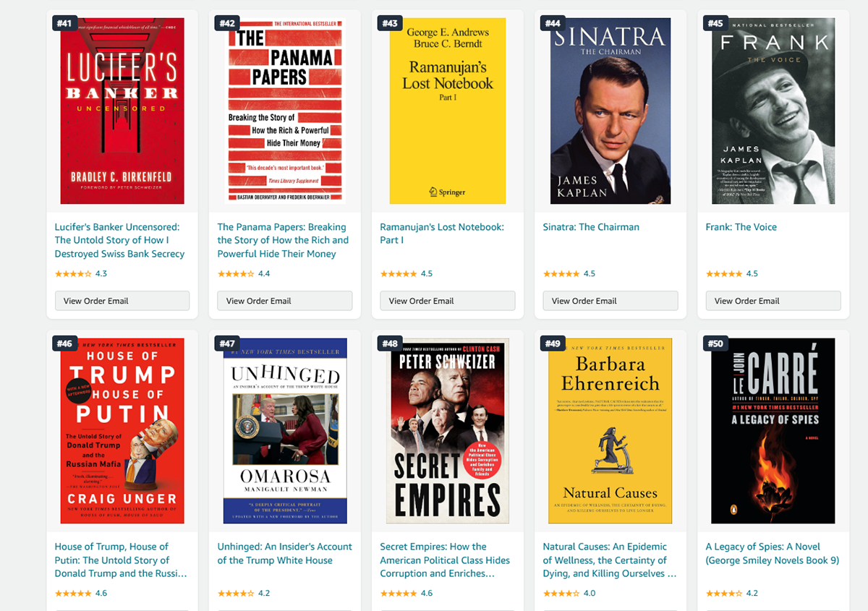
Task: Open Sinatra: The Chairman cover image
Action: point(610,111)
